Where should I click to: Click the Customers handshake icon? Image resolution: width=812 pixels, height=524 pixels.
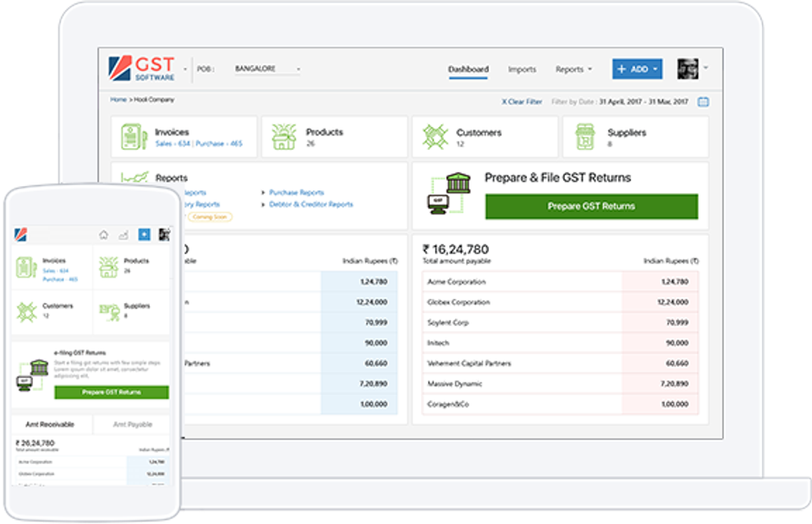435,137
